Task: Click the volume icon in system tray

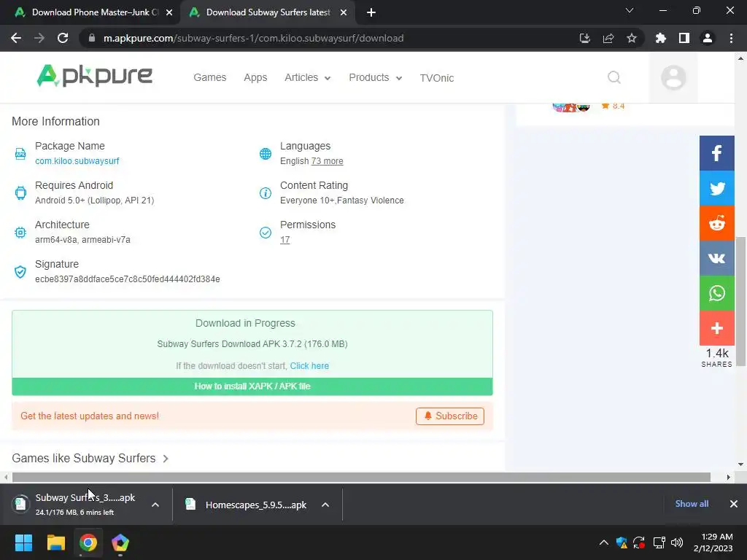Action: [x=676, y=542]
